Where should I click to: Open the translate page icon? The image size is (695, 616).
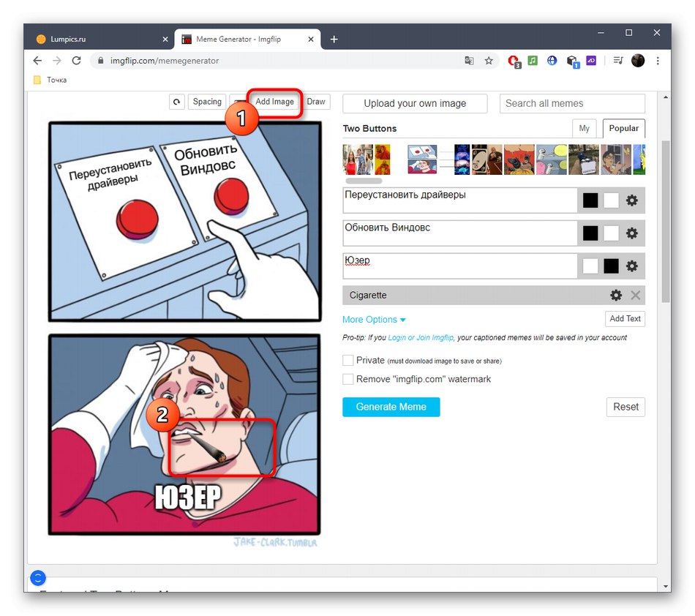pyautogui.click(x=469, y=61)
